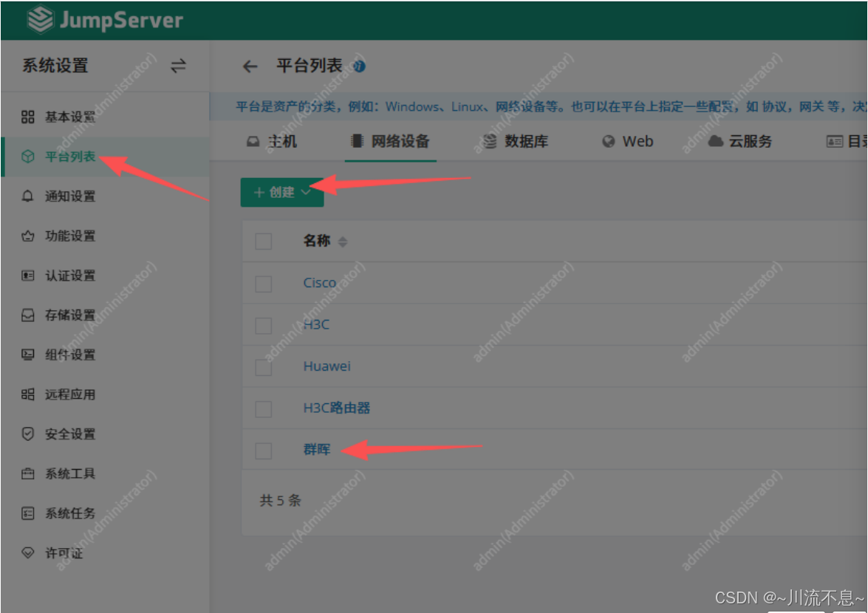Select the 平台列表 sidebar entry
Viewport: 868px width, 613px height.
pyautogui.click(x=105, y=157)
